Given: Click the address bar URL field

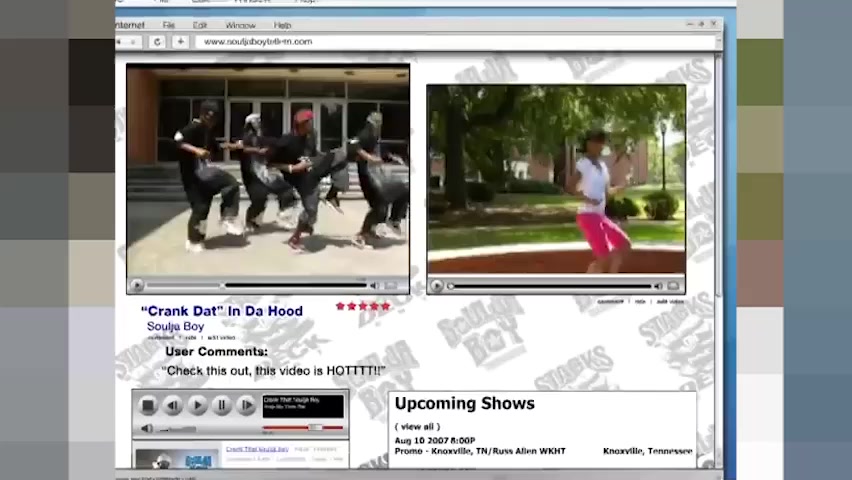Looking at the screenshot, I should (x=455, y=41).
